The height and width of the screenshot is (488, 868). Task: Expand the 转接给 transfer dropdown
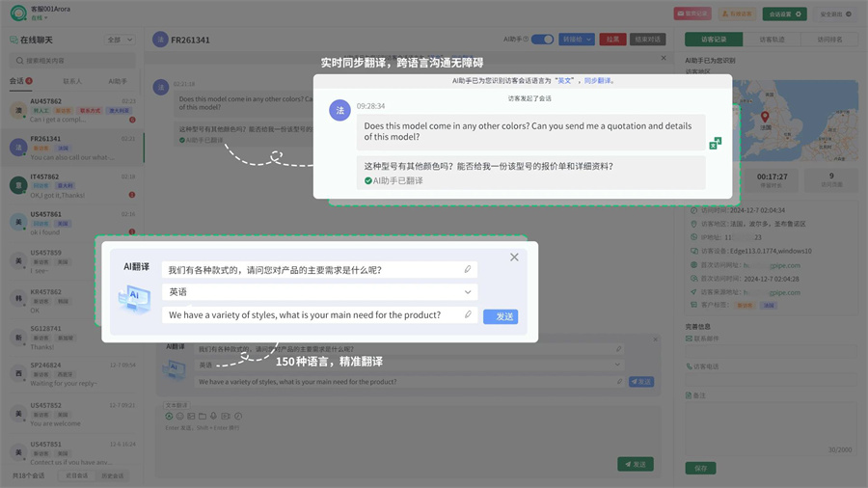coord(577,40)
